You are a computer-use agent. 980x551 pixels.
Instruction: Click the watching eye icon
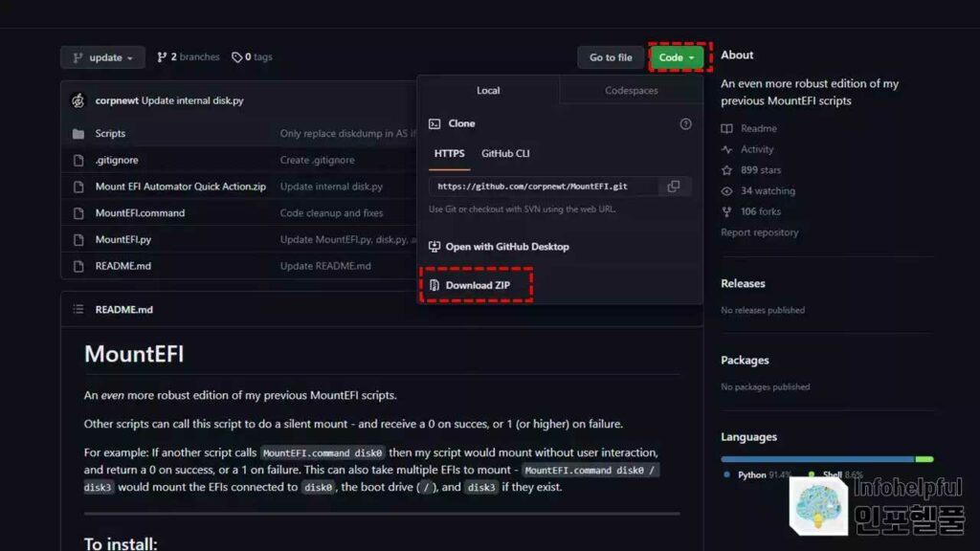727,191
